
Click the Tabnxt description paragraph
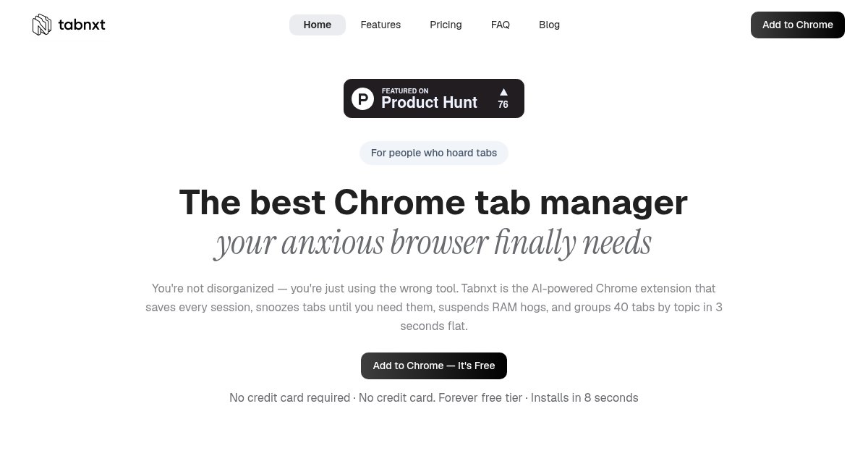coord(434,307)
